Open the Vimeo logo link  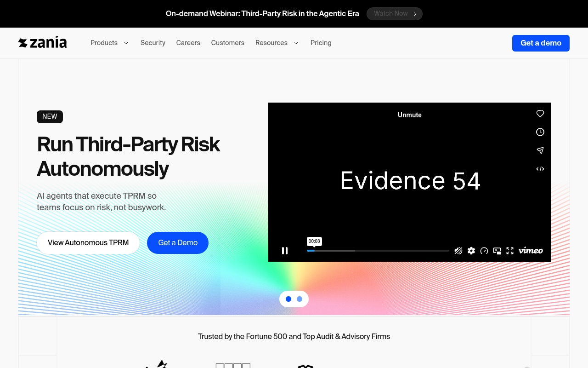[x=531, y=251]
